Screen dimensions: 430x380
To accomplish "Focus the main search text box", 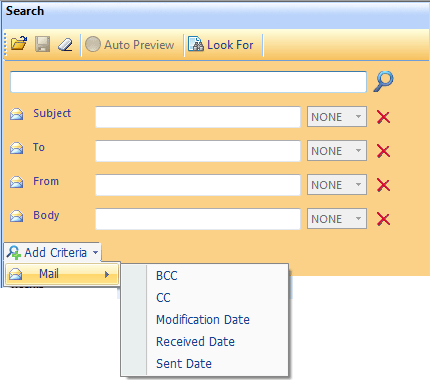I will tap(188, 82).
